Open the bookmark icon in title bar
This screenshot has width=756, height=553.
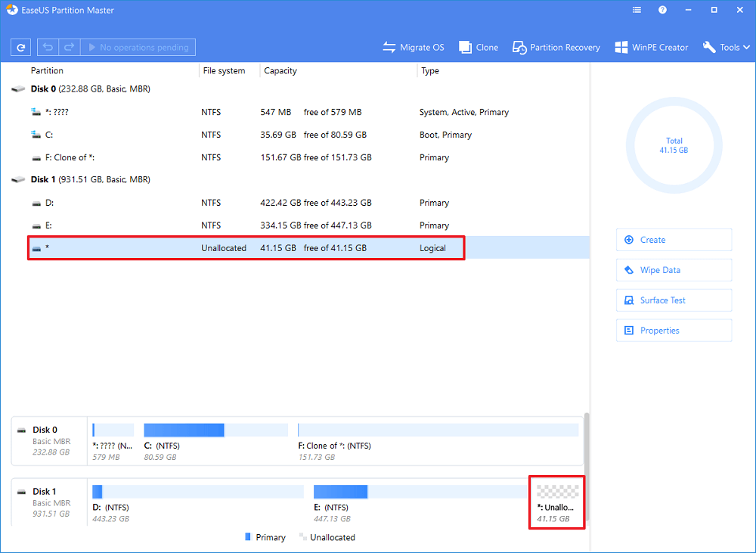637,11
